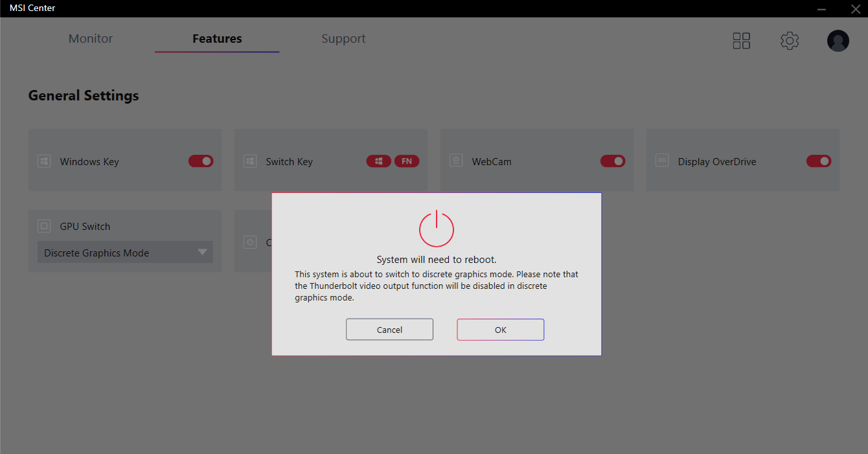This screenshot has height=454, width=868.
Task: Select the FN option for Switch Key
Action: click(407, 161)
